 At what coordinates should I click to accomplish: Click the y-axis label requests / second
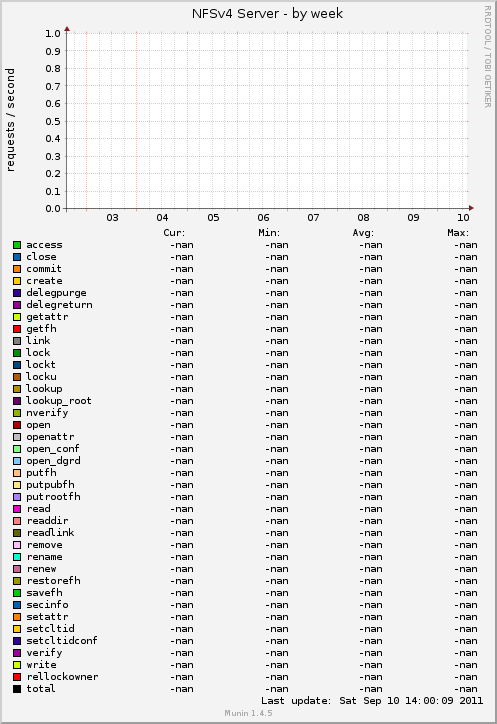click(10, 120)
